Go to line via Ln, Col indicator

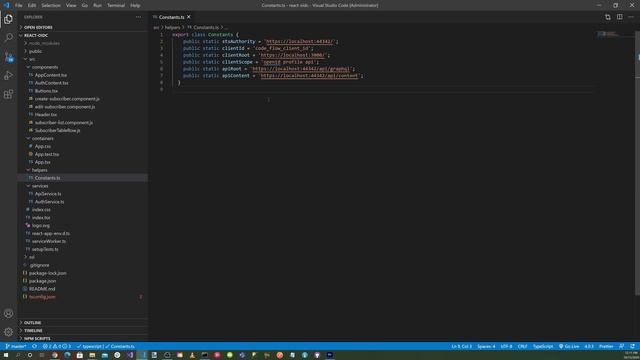click(x=462, y=346)
